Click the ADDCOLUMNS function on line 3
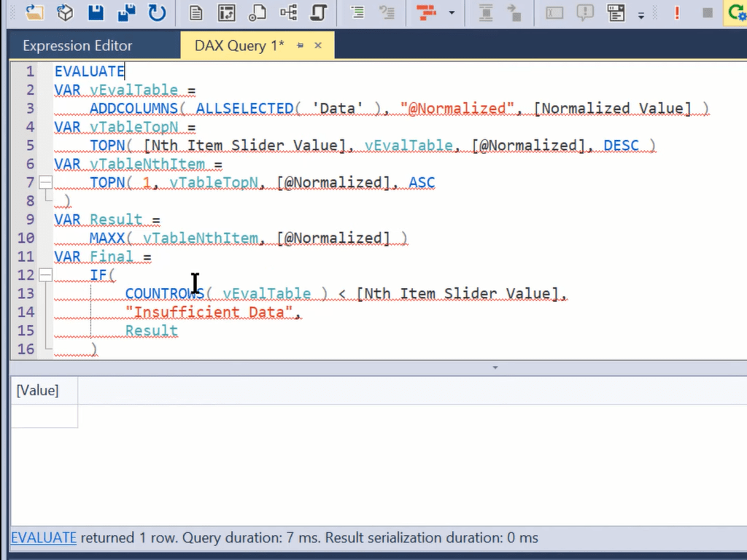Screen dimensions: 747x560 (x=134, y=109)
